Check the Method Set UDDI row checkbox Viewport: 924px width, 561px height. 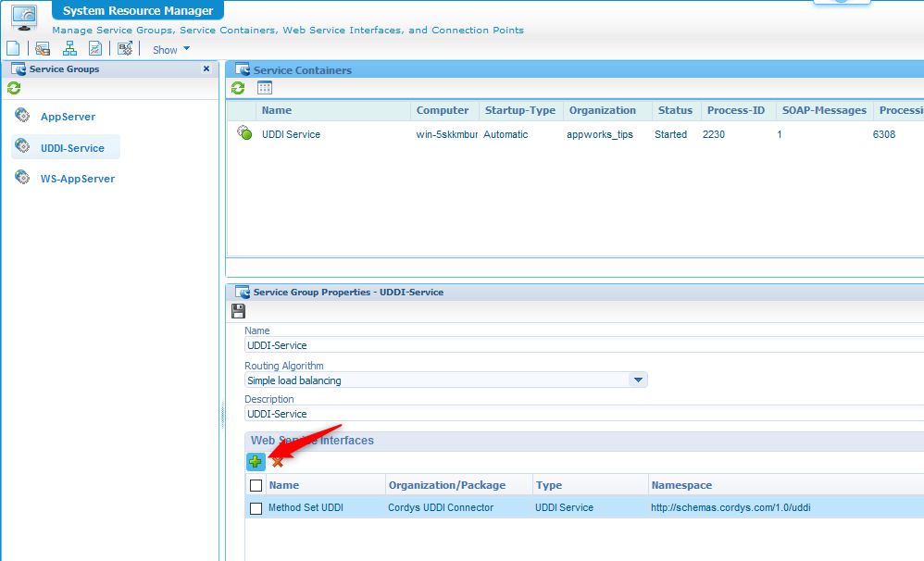(256, 508)
